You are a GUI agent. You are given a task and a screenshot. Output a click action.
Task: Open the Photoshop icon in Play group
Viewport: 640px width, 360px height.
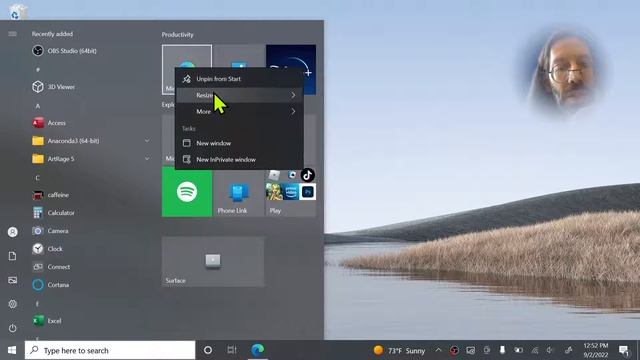click(x=308, y=192)
